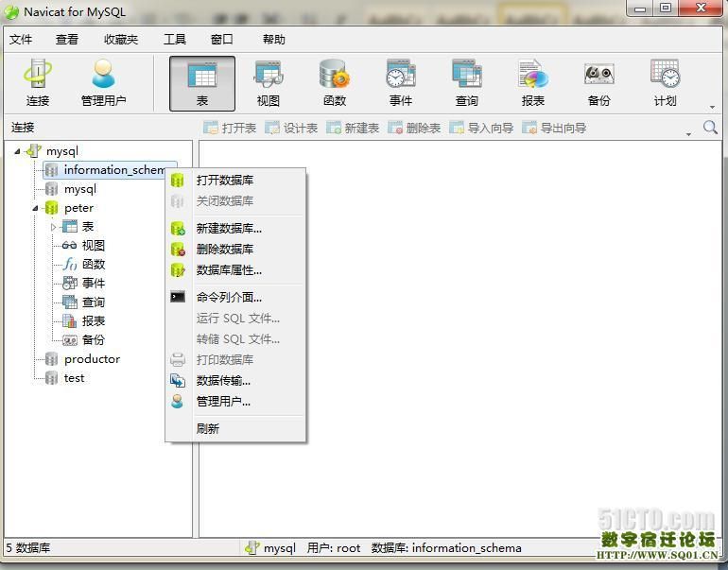The height and width of the screenshot is (570, 728).
Task: Choose 数据传输... in context menu
Action: coord(235,381)
